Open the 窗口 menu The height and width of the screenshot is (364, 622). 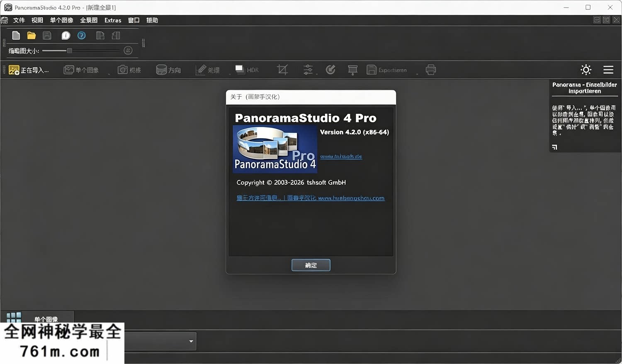[134, 20]
